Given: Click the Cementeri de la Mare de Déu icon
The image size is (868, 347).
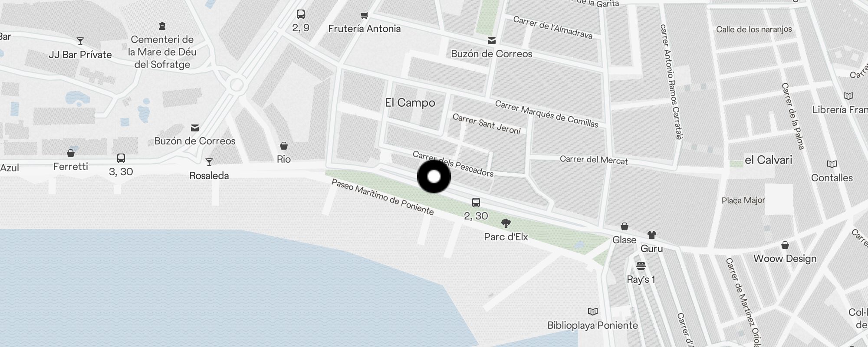Looking at the screenshot, I should tap(162, 26).
